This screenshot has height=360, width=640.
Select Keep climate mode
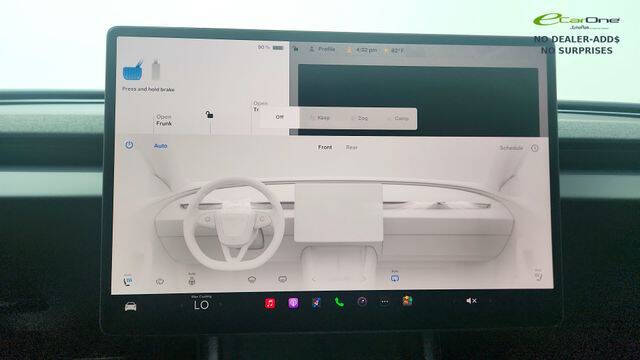(320, 118)
